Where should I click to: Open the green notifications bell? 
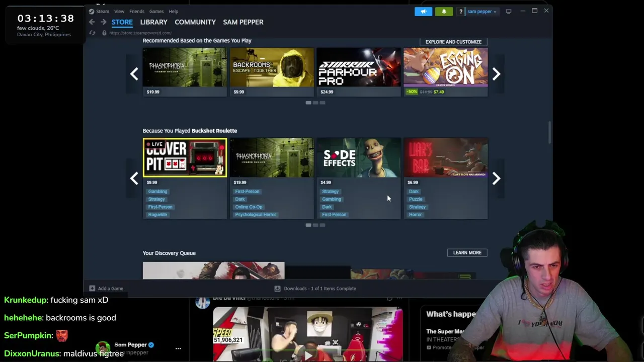[x=444, y=11]
